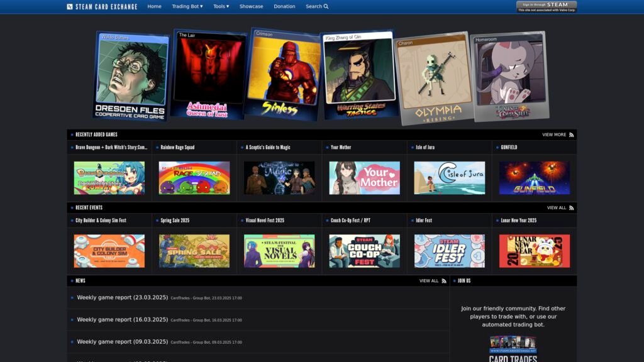
Task: Open the Couch Co-Op Fest / RPT title
Action: tap(350, 221)
